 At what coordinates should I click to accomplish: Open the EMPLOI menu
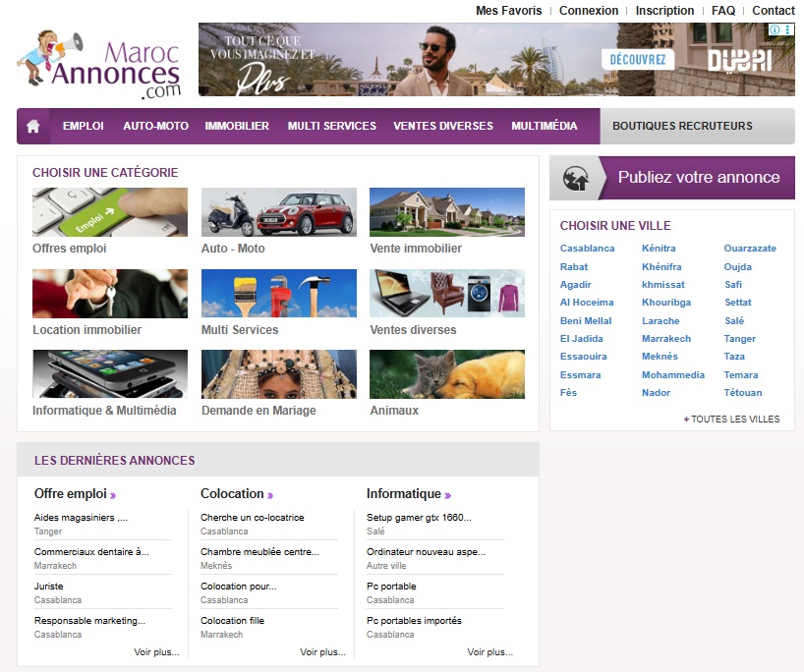click(84, 126)
